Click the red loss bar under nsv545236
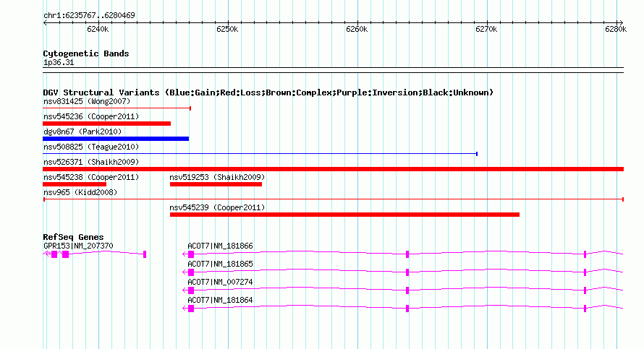 pos(107,124)
